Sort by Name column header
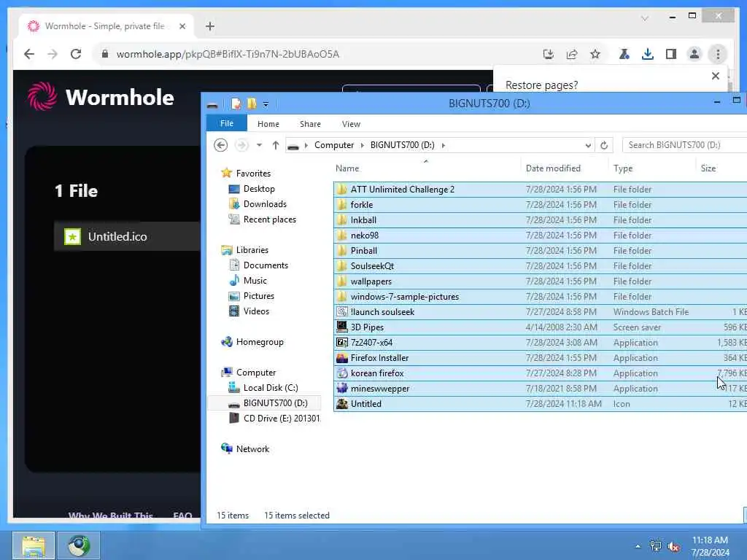The image size is (747, 560). coord(347,168)
